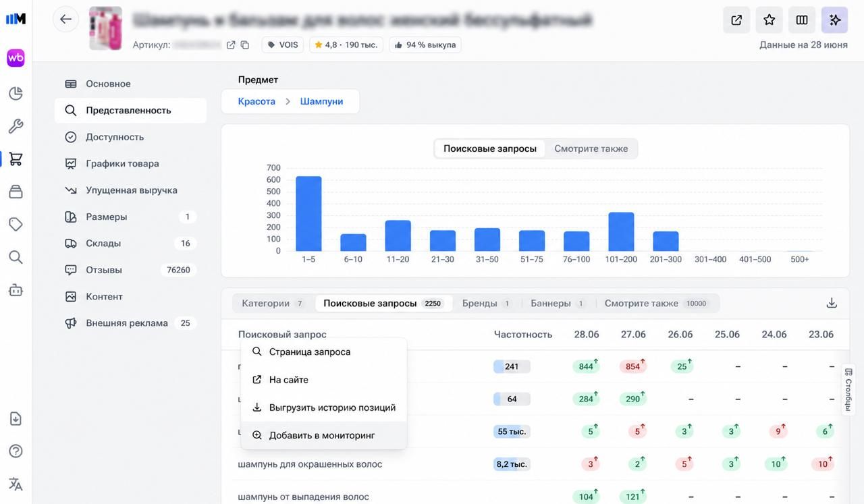Image resolution: width=864 pixels, height=504 pixels.
Task: Download table data icon
Action: [x=832, y=303]
